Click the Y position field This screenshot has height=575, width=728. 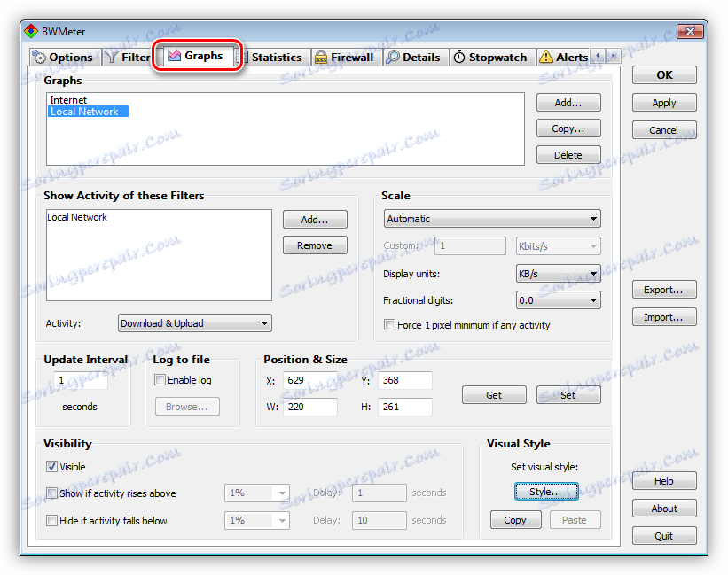[405, 380]
